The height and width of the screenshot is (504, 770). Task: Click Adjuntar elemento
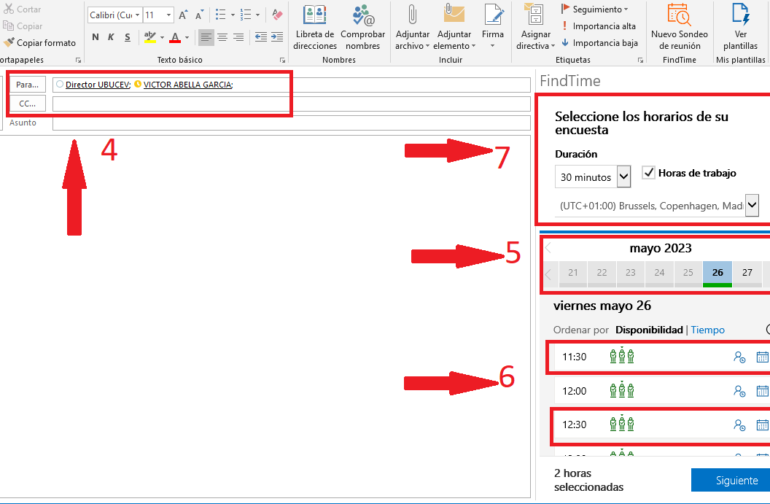[454, 28]
